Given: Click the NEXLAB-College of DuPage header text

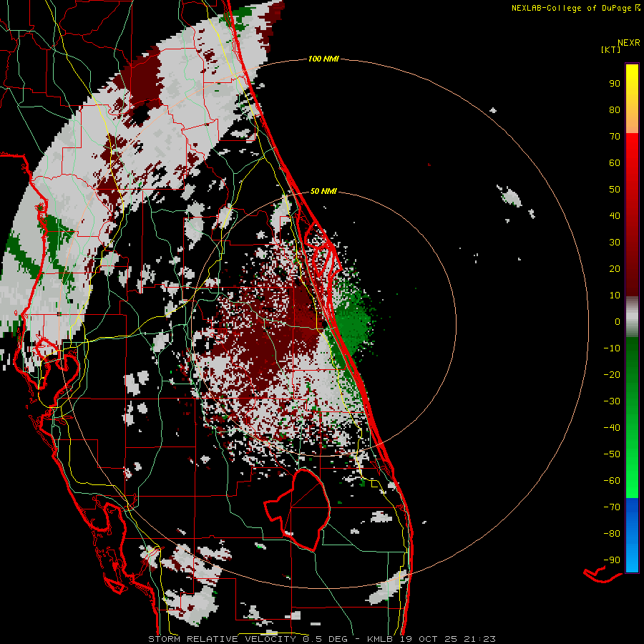Looking at the screenshot, I should click(x=576, y=8).
